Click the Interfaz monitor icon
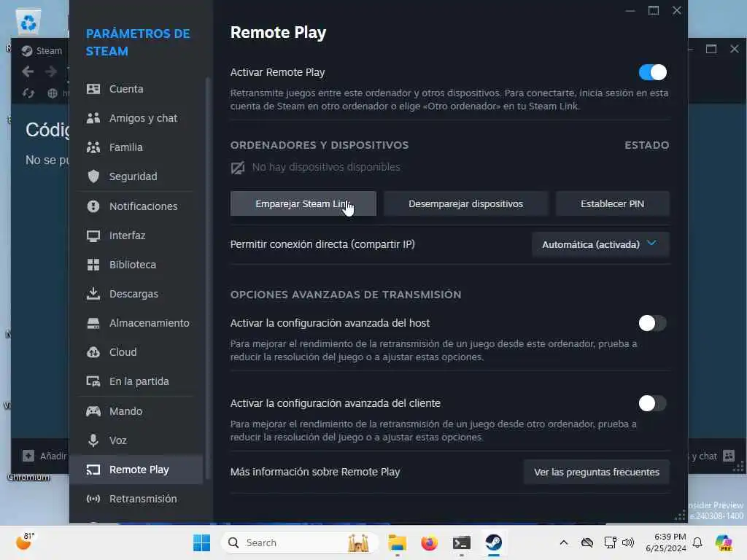This screenshot has width=747, height=560. pyautogui.click(x=93, y=236)
